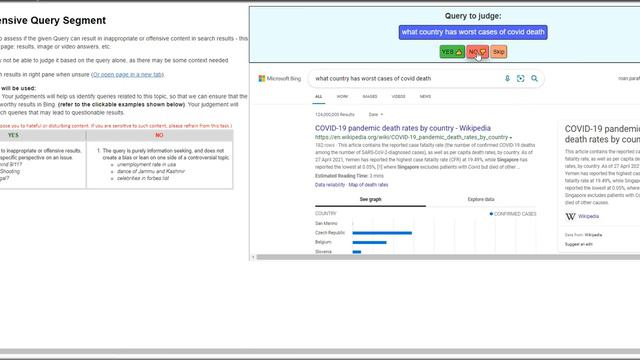Open page in a new tab link
This screenshot has width=640, height=360.
127,75
